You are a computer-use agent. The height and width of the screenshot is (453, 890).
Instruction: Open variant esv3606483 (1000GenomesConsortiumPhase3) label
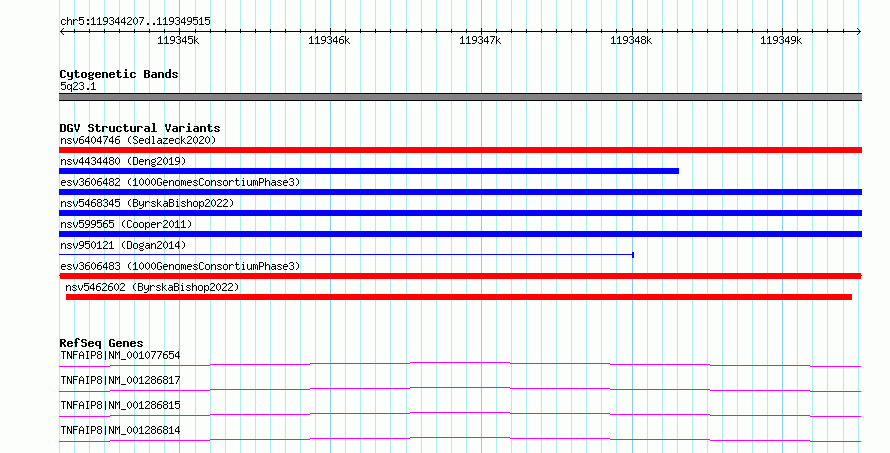tap(180, 266)
